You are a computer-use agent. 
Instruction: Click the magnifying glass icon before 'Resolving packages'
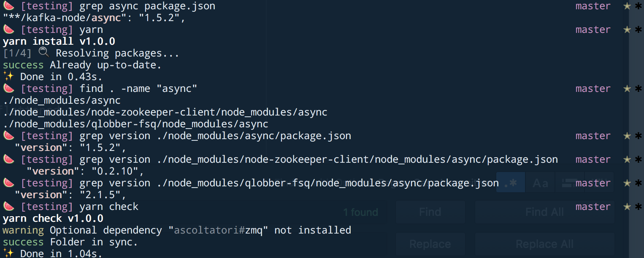43,53
